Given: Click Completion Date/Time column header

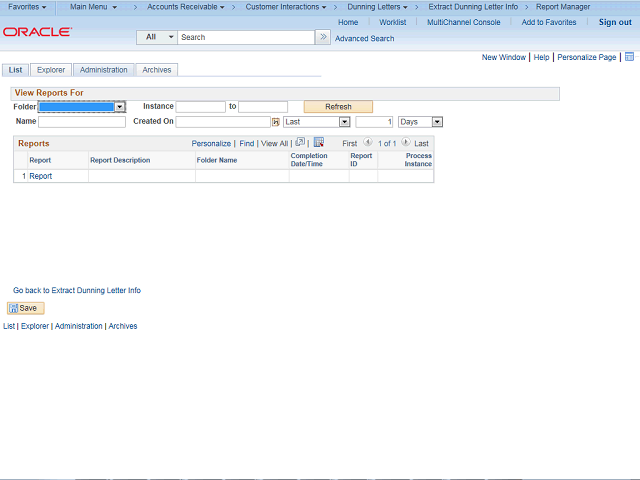Looking at the screenshot, I should click(309, 160).
